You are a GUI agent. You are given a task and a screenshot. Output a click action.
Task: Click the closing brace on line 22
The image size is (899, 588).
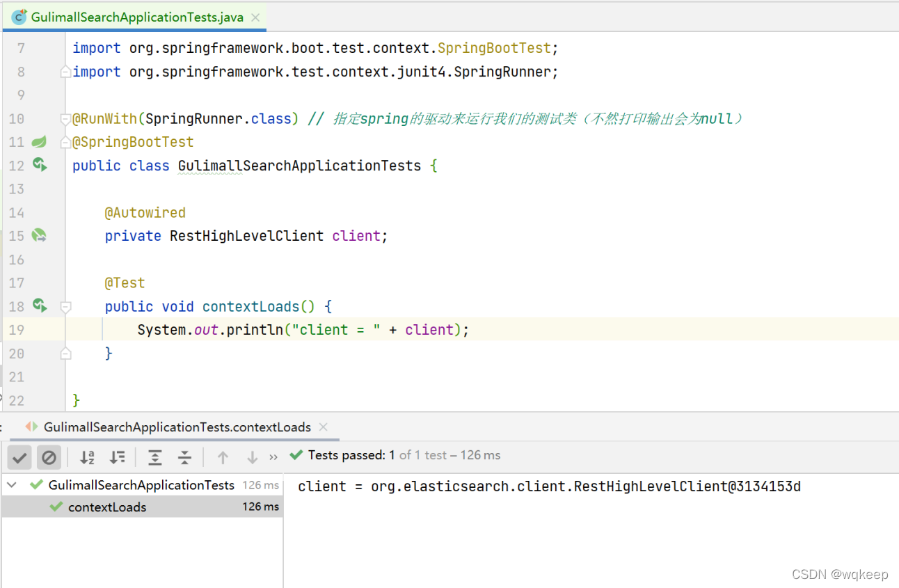[x=76, y=400]
